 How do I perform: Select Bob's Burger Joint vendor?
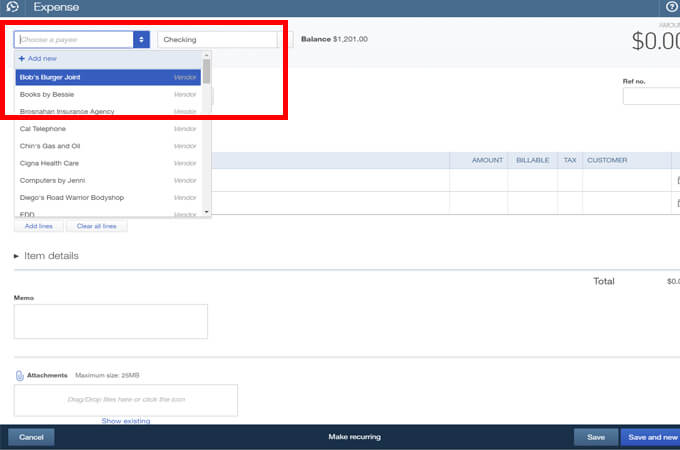pos(108,77)
